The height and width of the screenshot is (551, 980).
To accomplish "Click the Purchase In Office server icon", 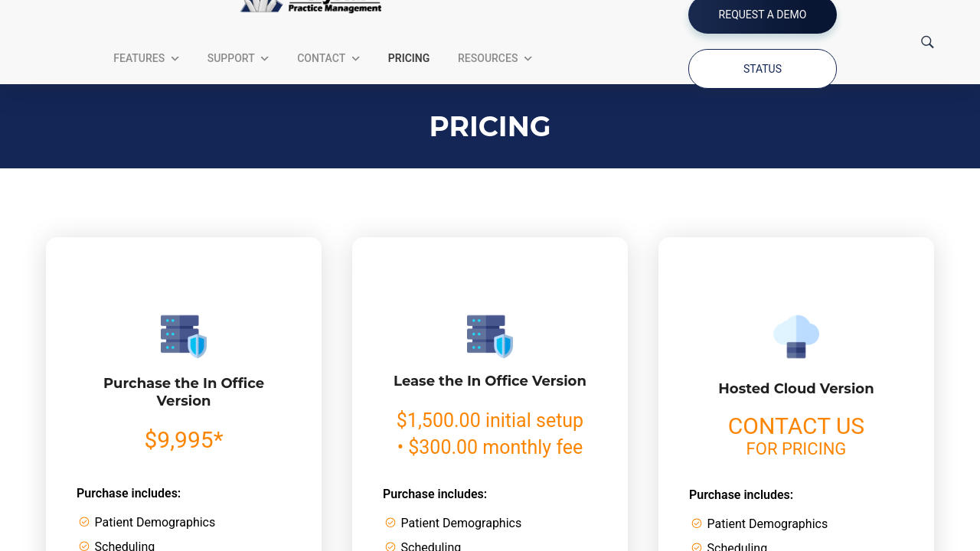I will point(184,336).
